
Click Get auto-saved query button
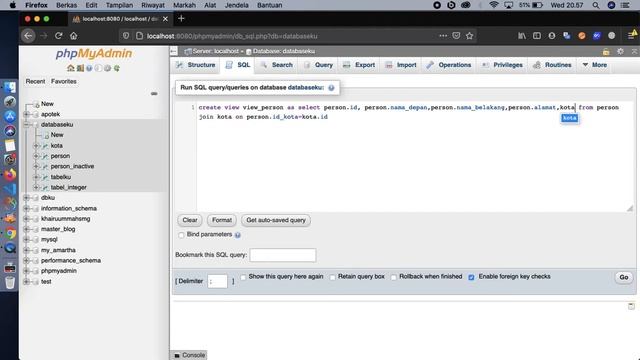pyautogui.click(x=276, y=220)
